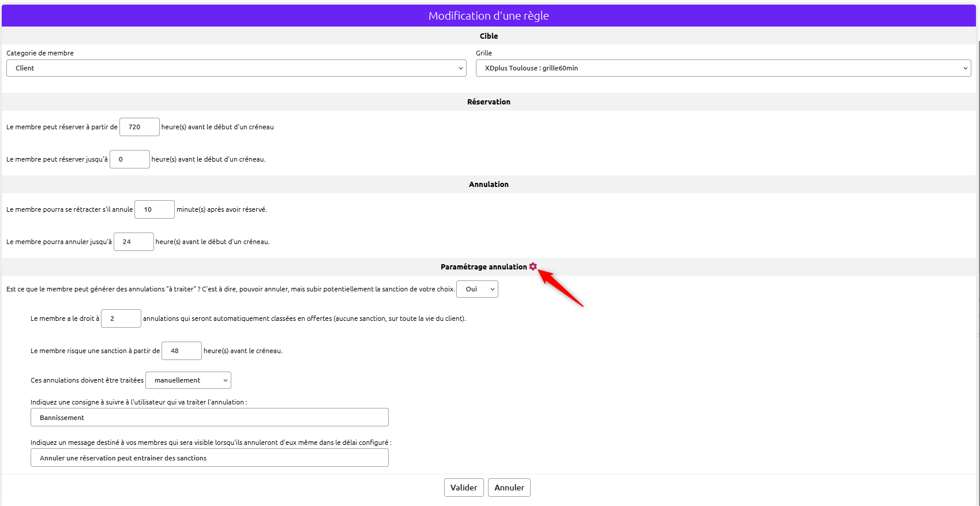
Task: Click the Modification d'une règle title bar
Action: (x=489, y=16)
